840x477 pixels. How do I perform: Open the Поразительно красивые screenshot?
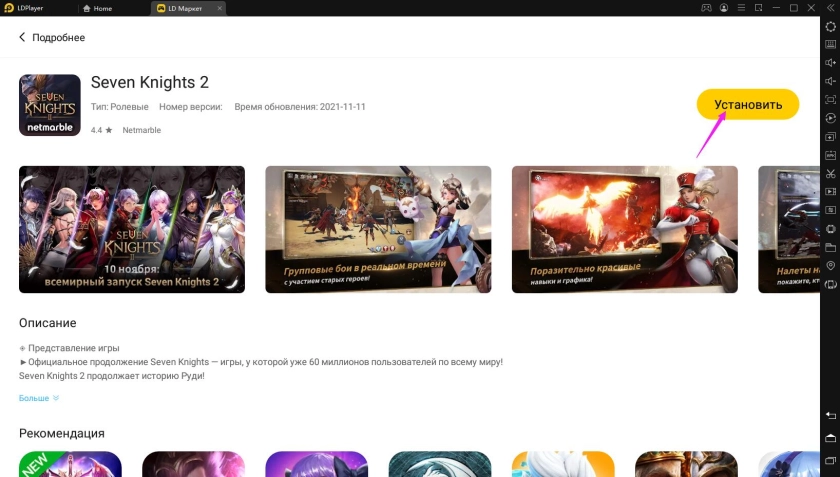coord(625,229)
